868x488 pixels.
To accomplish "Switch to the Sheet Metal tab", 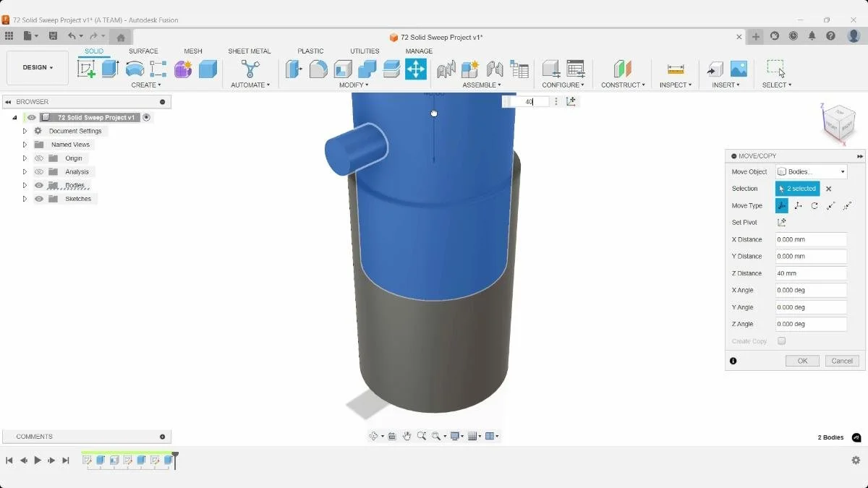I will 250,51.
